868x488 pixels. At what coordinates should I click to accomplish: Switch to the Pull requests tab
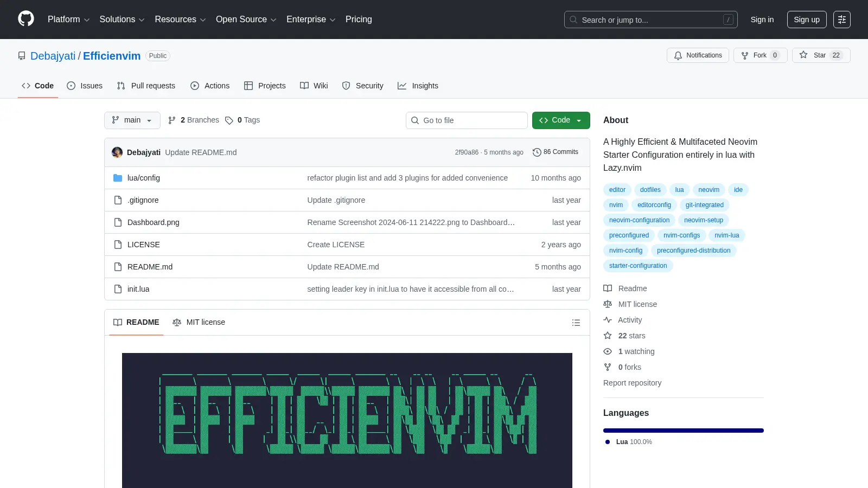tap(146, 86)
